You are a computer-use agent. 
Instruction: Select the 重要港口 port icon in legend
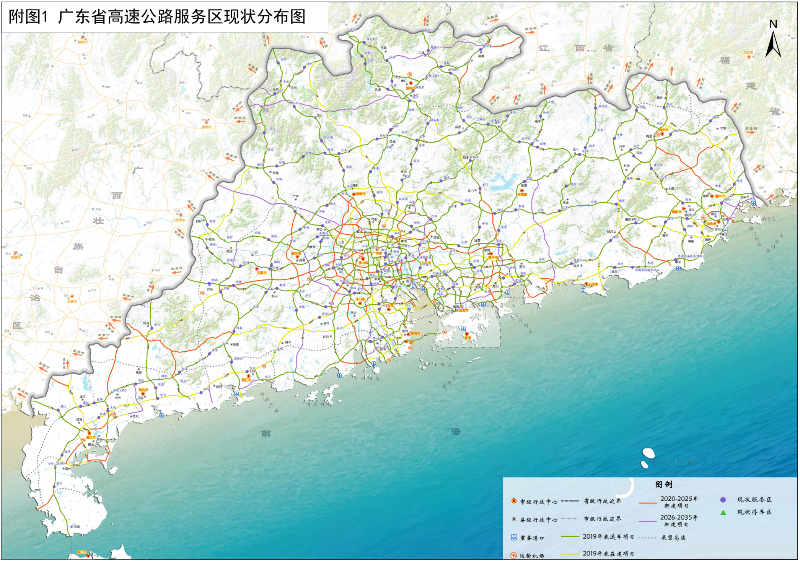pos(512,537)
